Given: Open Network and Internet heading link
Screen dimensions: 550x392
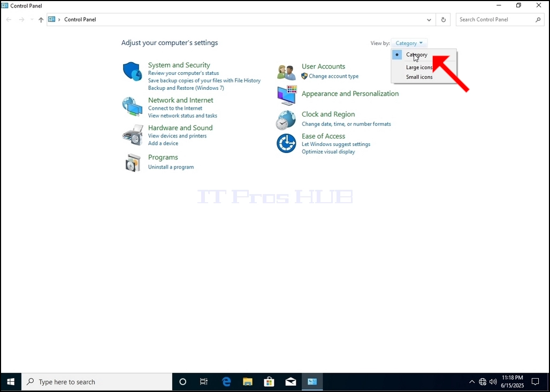Looking at the screenshot, I should pos(181,101).
